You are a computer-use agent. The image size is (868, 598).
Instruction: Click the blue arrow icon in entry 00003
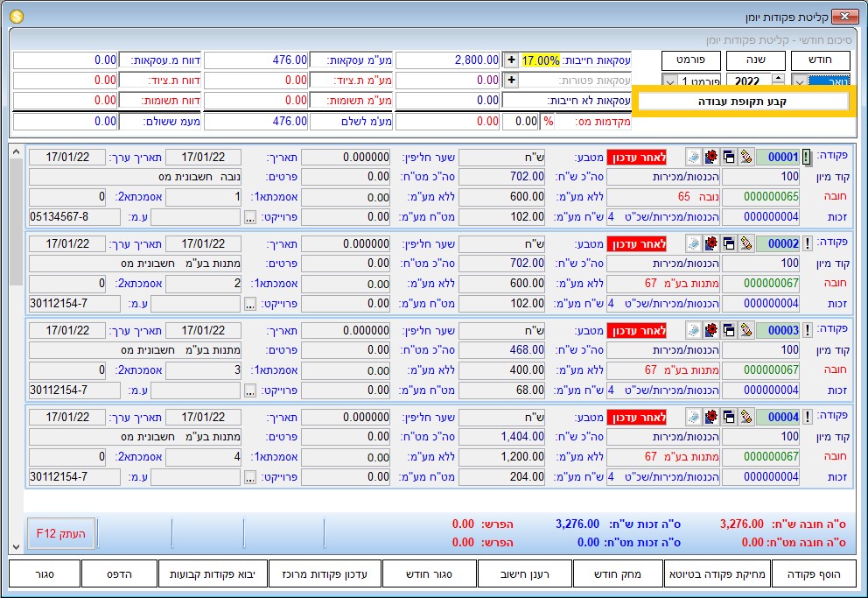pyautogui.click(x=694, y=330)
